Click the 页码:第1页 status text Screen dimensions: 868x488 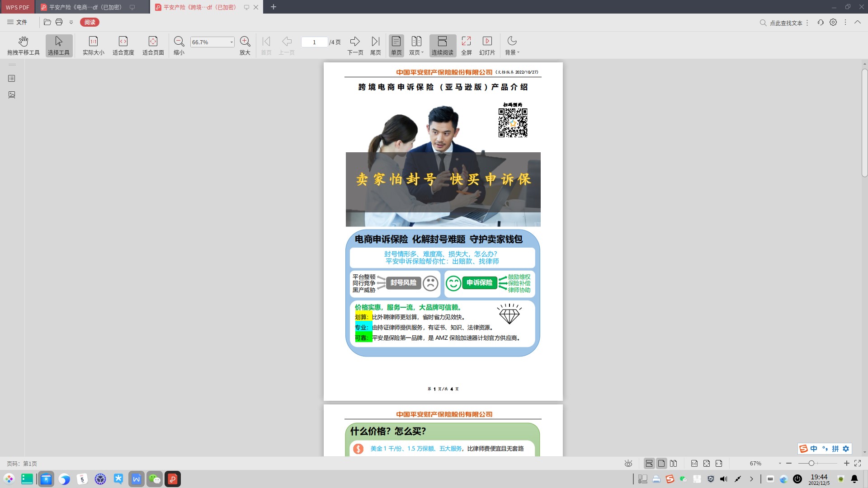pyautogui.click(x=22, y=464)
